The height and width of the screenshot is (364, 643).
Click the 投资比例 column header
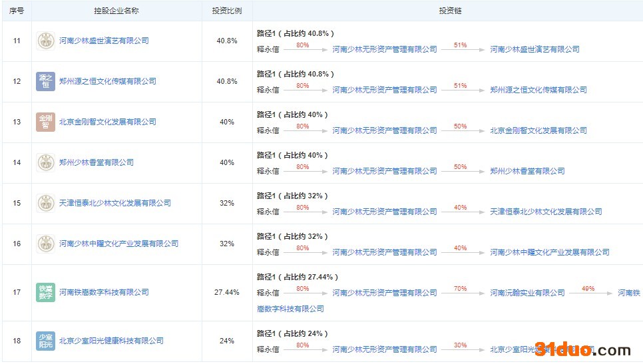click(227, 11)
